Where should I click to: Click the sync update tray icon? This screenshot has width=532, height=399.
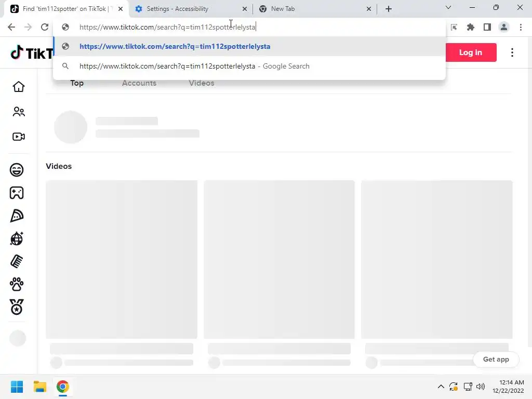click(454, 387)
